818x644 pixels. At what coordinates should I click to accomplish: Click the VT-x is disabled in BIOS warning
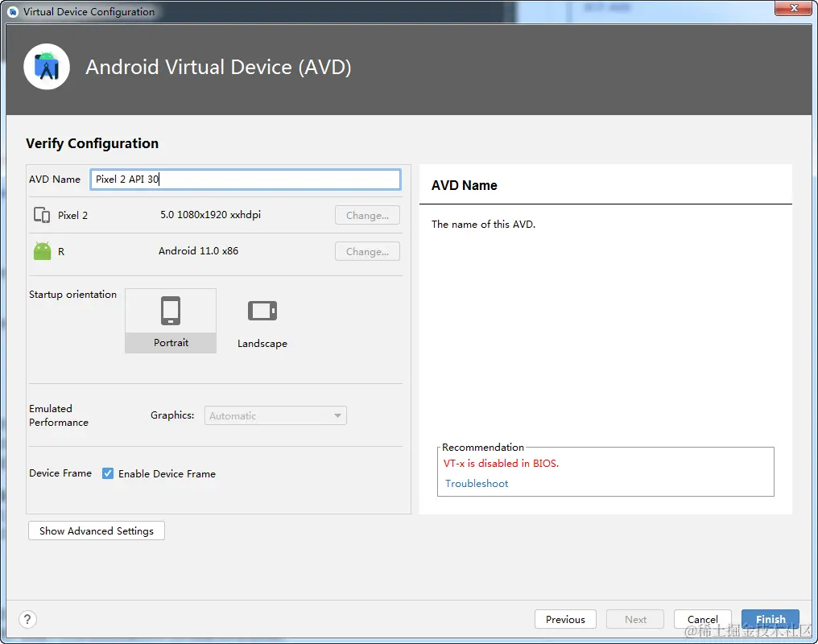501,463
